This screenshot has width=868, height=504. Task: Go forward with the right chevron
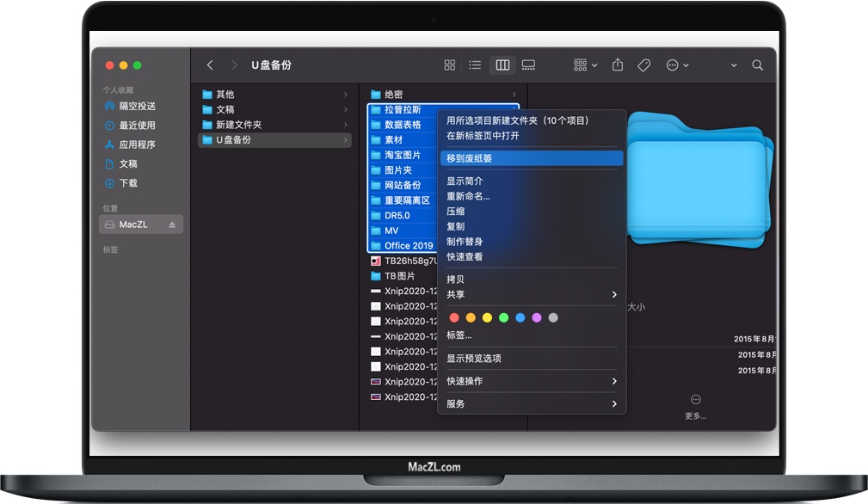234,65
